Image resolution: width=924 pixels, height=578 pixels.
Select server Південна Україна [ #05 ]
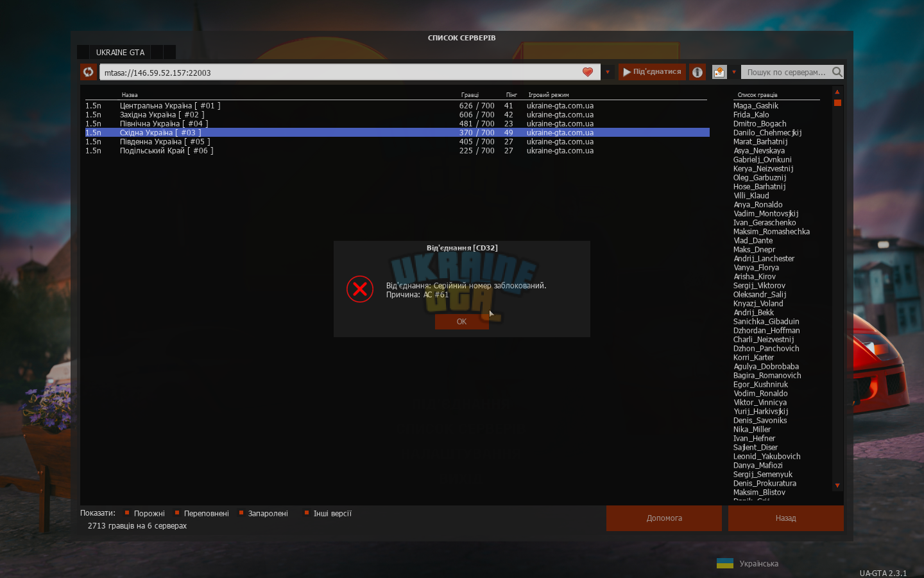tap(397, 141)
